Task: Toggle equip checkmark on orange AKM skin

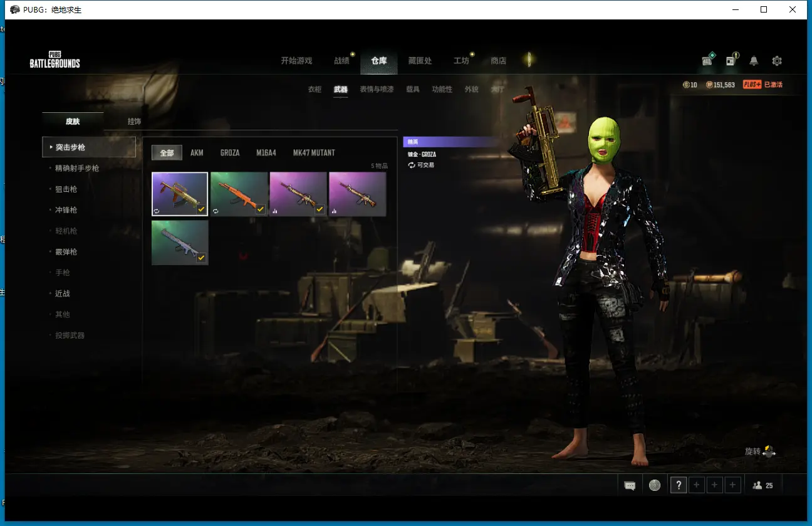Action: click(260, 209)
